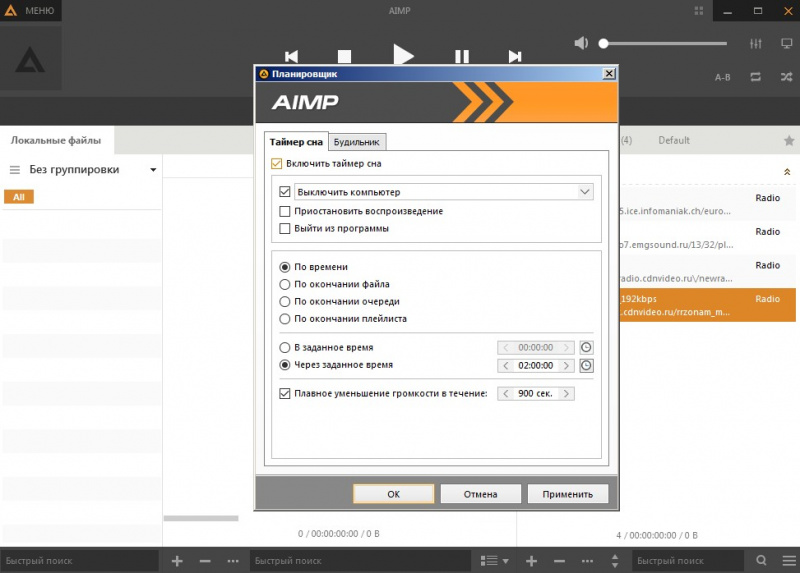Expand the 'Выключить компьютер' dropdown
The width and height of the screenshot is (800, 573).
pos(585,191)
